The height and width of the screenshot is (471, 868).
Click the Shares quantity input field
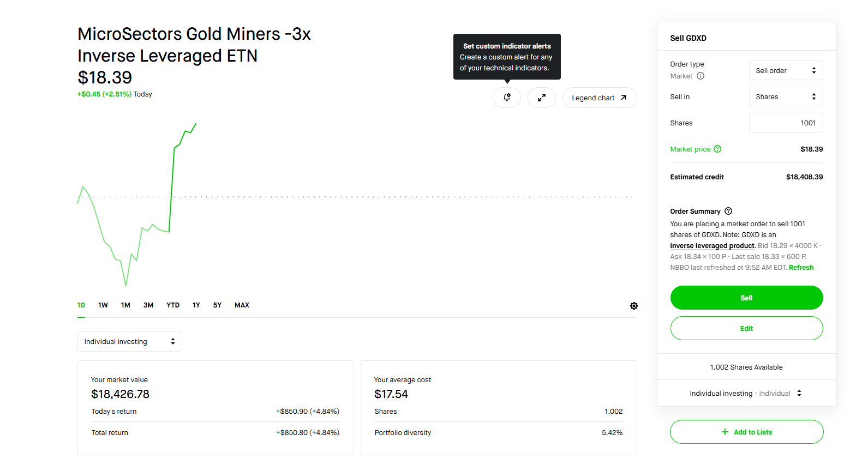pyautogui.click(x=786, y=123)
